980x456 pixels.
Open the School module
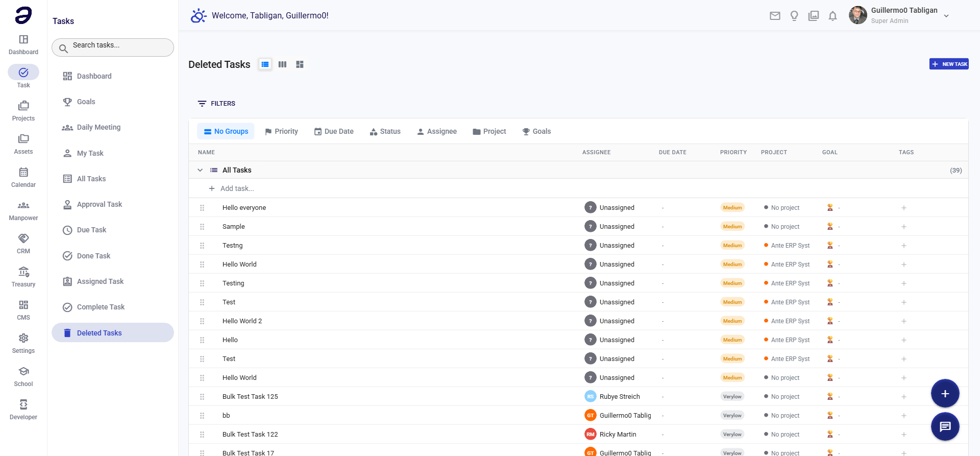point(23,376)
